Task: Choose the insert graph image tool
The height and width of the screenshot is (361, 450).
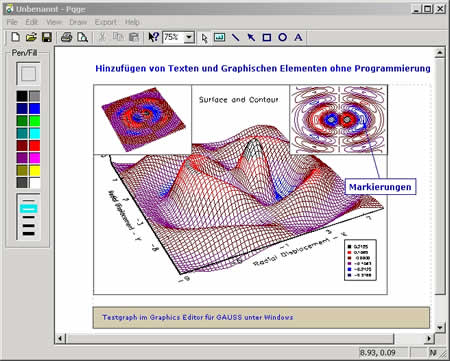Action: pyautogui.click(x=219, y=37)
